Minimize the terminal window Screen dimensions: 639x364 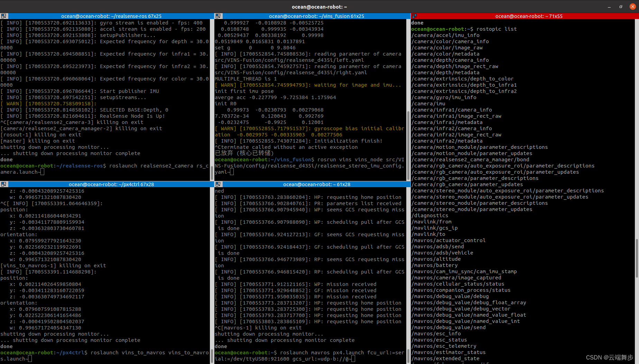tap(609, 7)
